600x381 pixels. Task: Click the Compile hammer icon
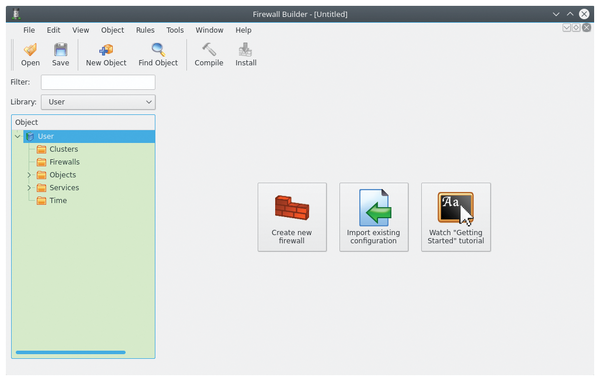tap(209, 50)
